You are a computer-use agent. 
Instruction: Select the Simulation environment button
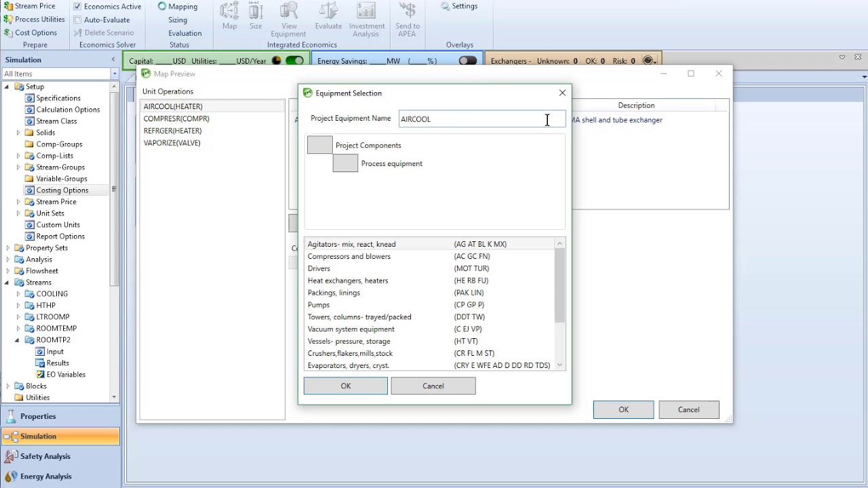click(x=60, y=436)
